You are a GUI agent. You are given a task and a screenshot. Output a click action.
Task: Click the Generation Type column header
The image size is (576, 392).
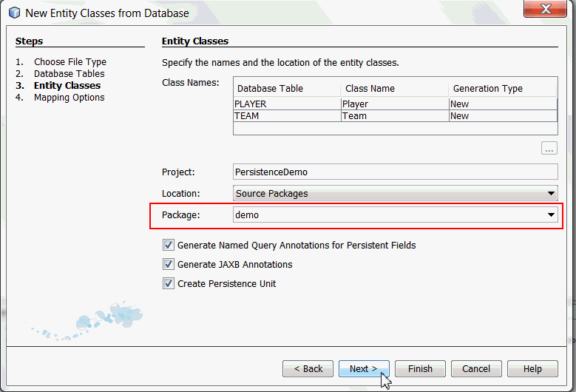click(502, 89)
